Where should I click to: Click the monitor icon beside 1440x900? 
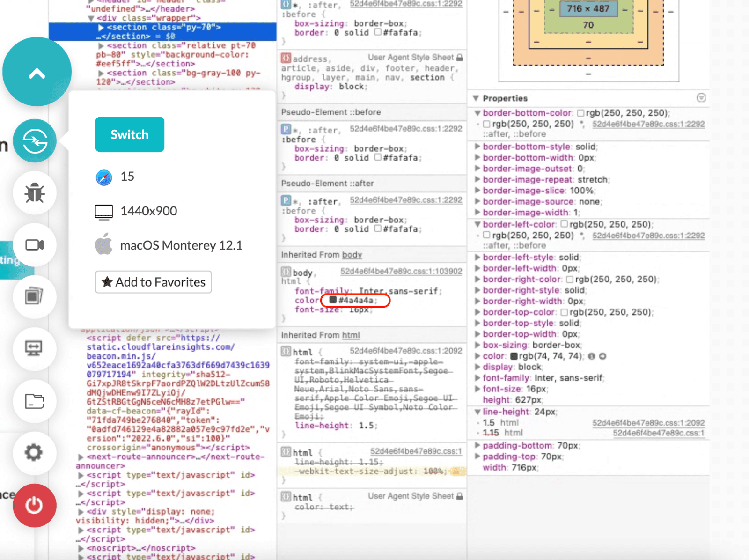point(104,212)
